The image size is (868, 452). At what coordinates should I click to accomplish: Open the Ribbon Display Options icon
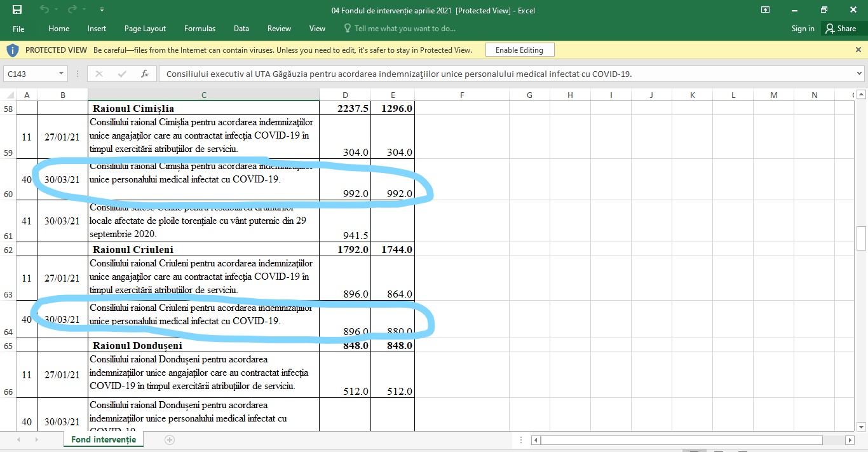pyautogui.click(x=766, y=10)
